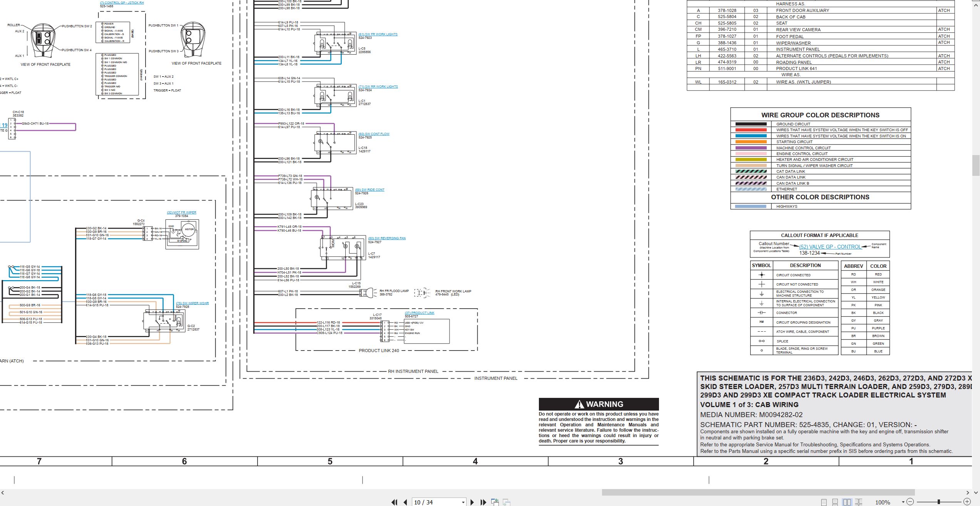Open the zoom level dropdown arrow

[x=903, y=502]
